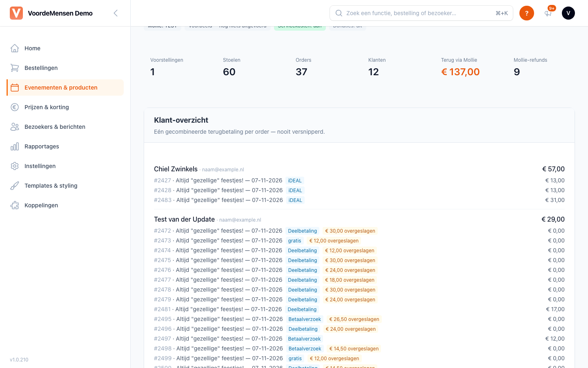Go to Instellingen
588x368 pixels.
[65, 166]
